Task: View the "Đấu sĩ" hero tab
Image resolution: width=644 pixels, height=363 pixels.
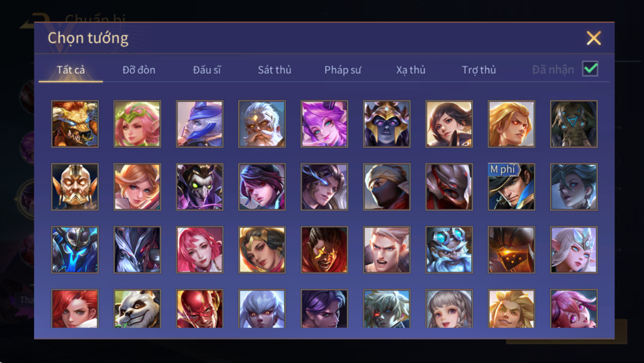Action: coord(207,70)
